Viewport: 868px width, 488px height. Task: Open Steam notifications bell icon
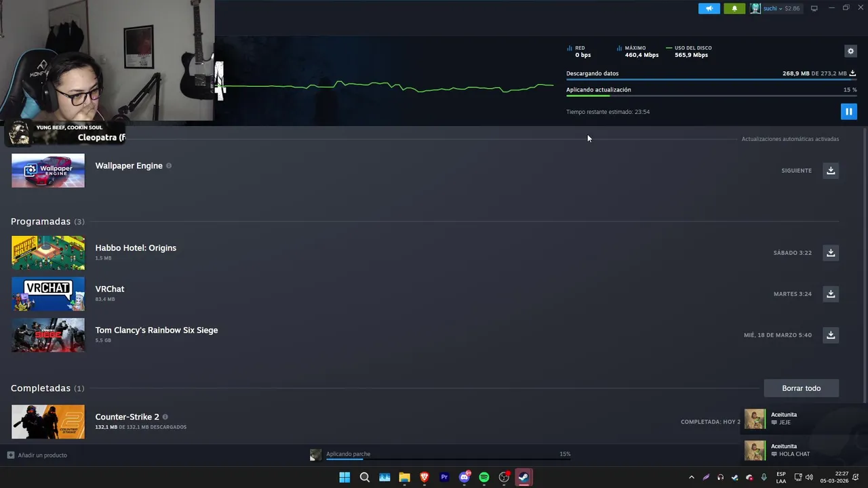(x=734, y=8)
